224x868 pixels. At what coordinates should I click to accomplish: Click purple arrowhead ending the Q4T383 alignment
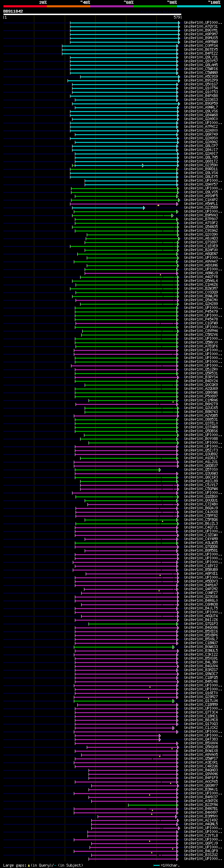pos(160,739)
